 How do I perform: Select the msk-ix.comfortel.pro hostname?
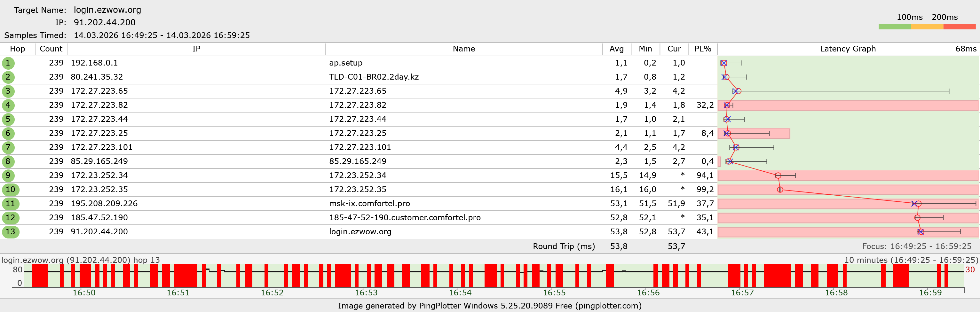[369, 204]
